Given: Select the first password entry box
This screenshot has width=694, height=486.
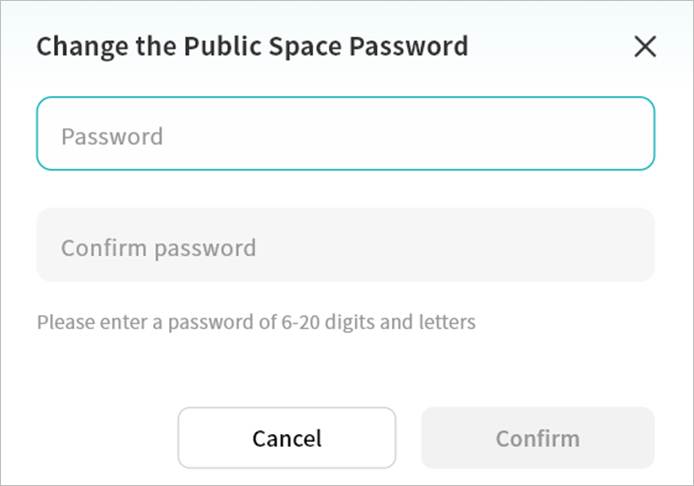Looking at the screenshot, I should tap(345, 134).
